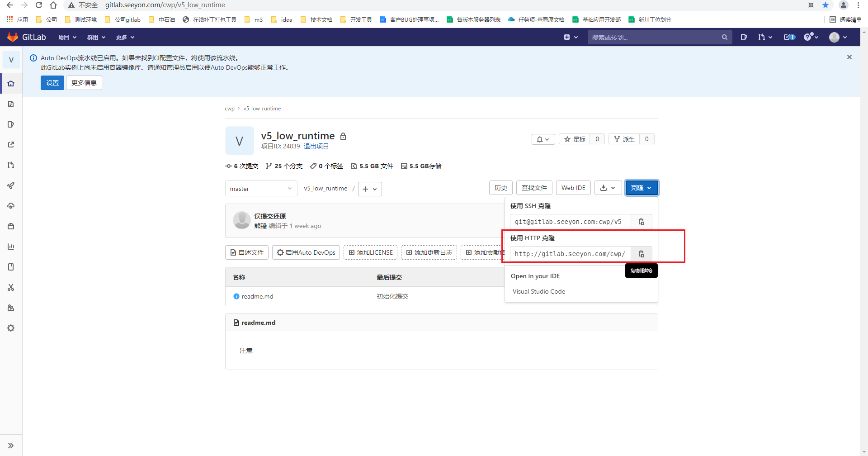Open merge requests icon in top navbar

point(764,37)
